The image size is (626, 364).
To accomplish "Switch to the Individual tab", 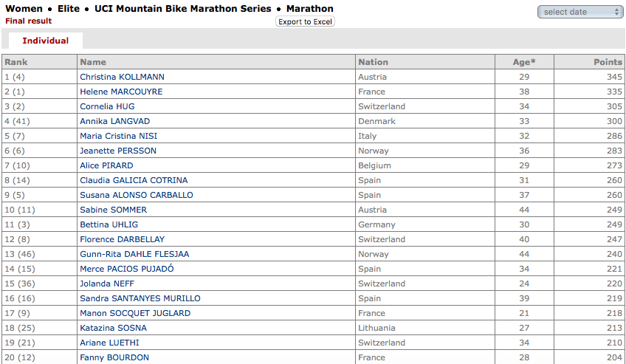I will tap(45, 41).
